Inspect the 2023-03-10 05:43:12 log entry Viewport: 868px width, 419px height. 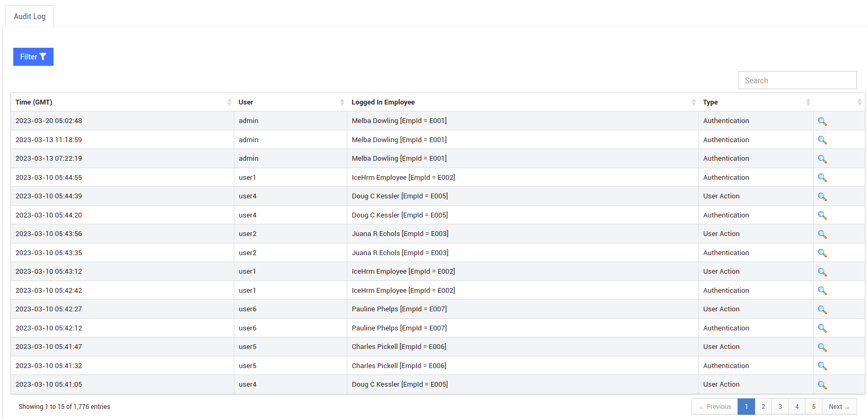[822, 272]
